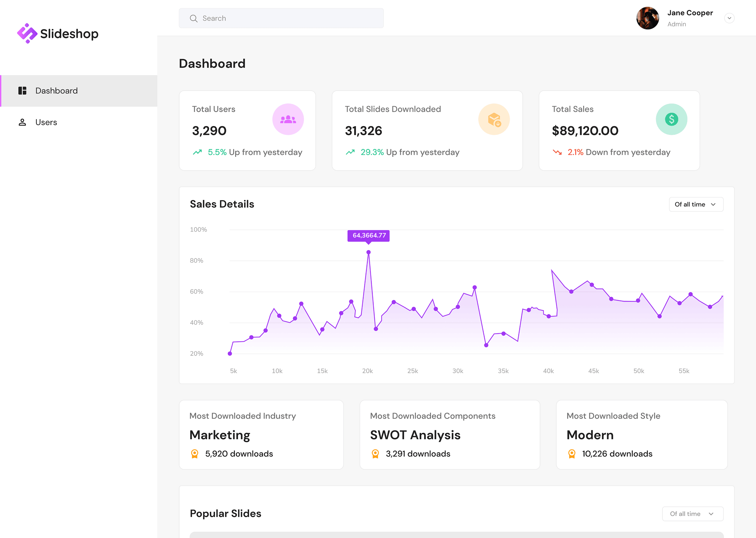Viewport: 756px width, 538px height.
Task: Click the medal icon beside Marketing downloads
Action: pos(195,454)
